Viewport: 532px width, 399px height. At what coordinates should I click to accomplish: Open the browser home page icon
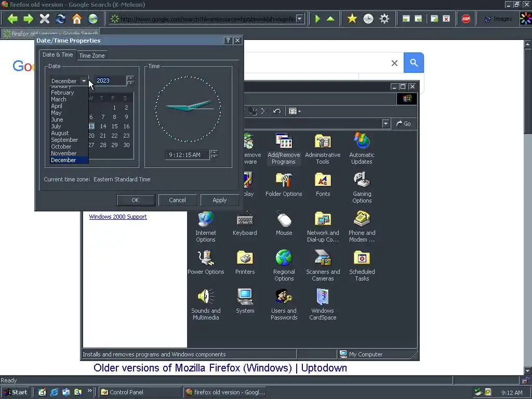(77, 19)
